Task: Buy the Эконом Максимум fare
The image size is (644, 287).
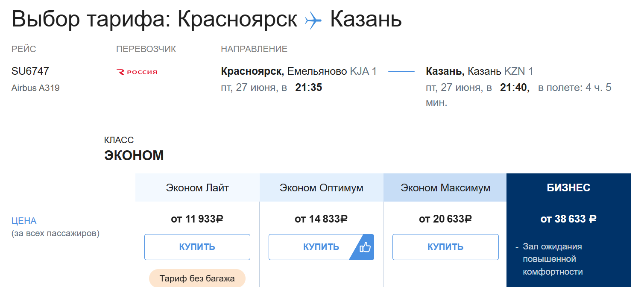Action: pyautogui.click(x=445, y=247)
